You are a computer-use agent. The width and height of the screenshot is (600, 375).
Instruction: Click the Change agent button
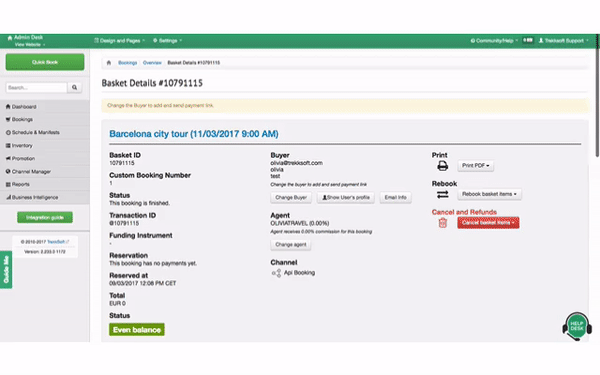(x=290, y=245)
